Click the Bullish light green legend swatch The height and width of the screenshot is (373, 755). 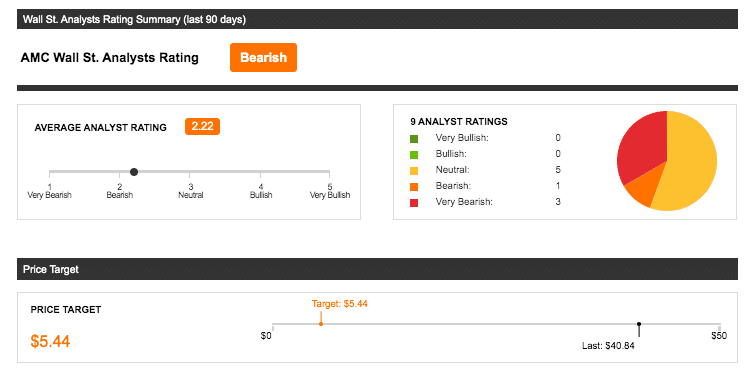pos(414,155)
